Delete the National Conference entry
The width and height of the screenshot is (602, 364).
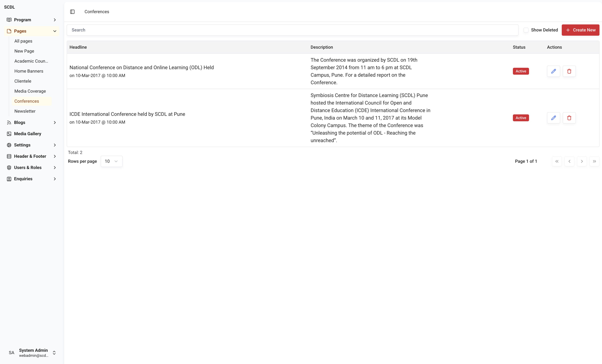(569, 71)
